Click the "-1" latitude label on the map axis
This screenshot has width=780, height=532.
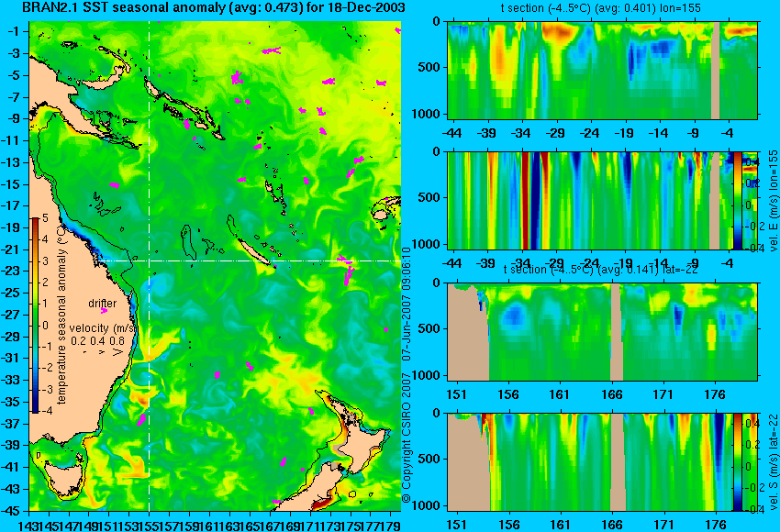[x=12, y=31]
